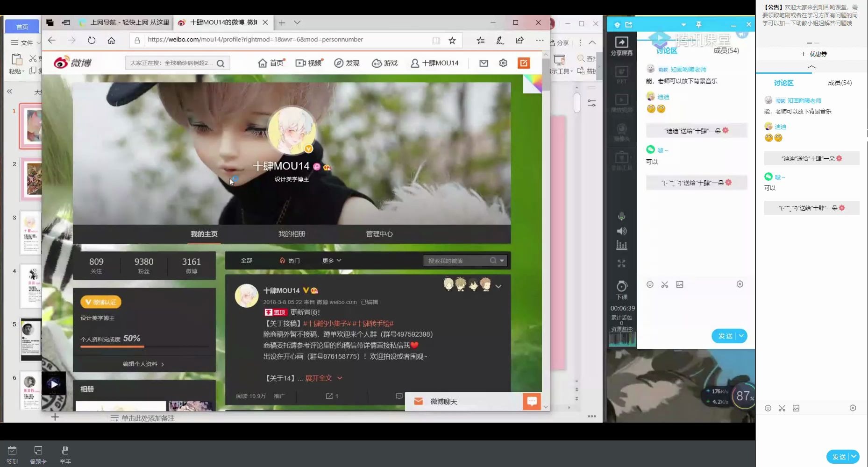Select slide 1 thumbnail

[x=32, y=126]
